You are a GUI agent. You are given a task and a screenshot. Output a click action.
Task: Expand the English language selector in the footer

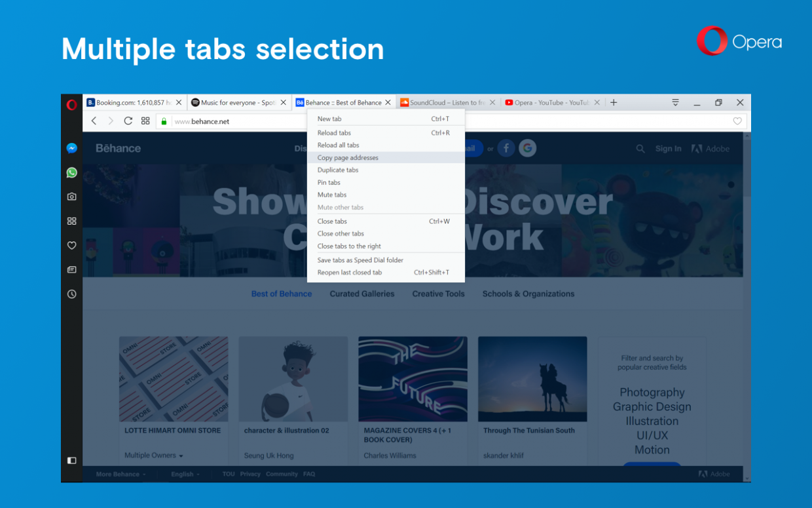[185, 473]
